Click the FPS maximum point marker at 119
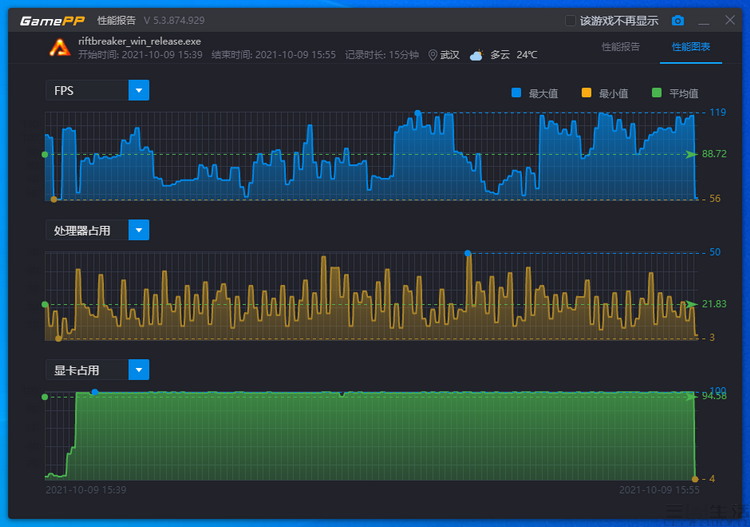This screenshot has width=750, height=527. pos(417,113)
